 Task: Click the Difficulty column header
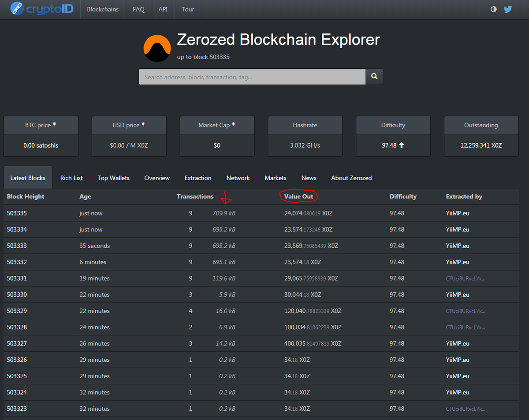(403, 197)
